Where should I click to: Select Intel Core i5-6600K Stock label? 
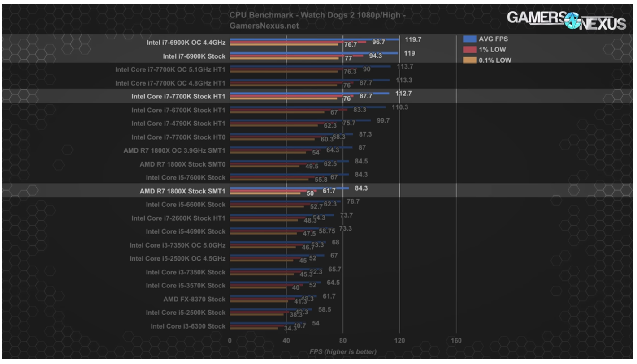(186, 205)
